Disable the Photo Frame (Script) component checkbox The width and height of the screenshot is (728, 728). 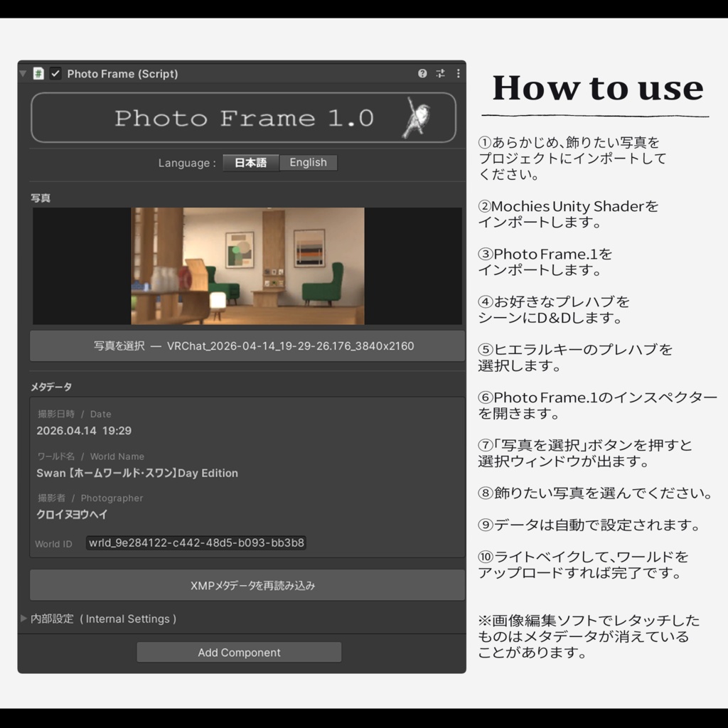point(54,73)
